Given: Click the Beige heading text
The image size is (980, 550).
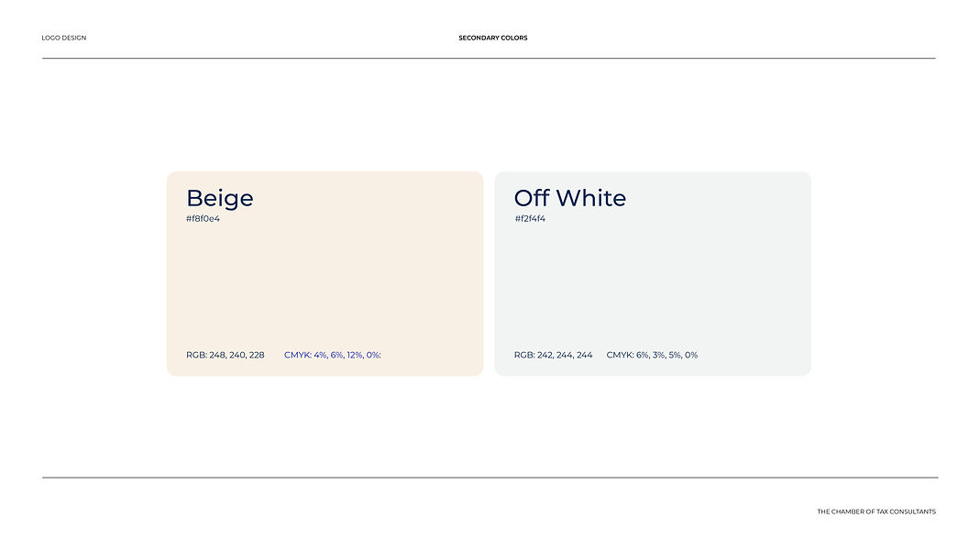Looking at the screenshot, I should (220, 198).
